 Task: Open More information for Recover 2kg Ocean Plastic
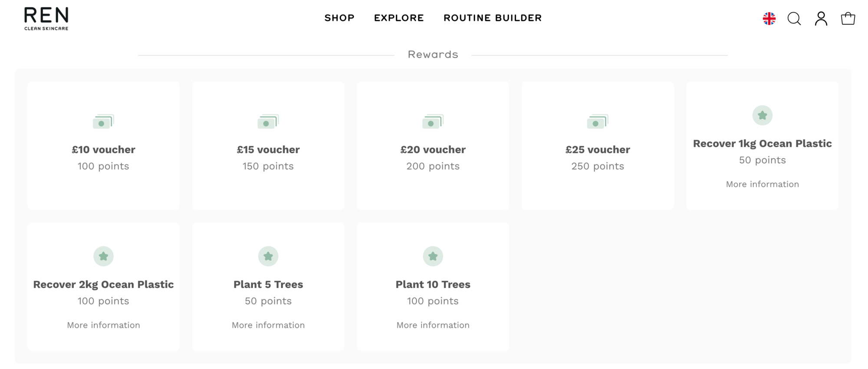[x=103, y=325]
